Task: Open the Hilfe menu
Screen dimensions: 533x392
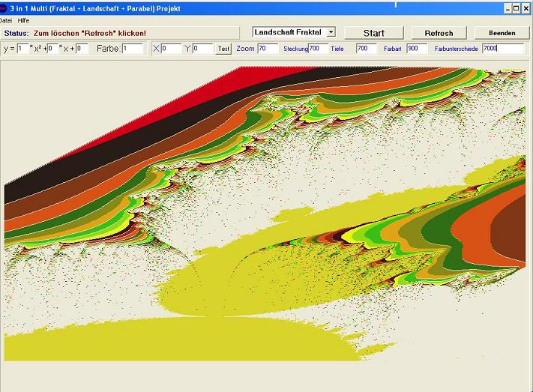Action: (23, 20)
